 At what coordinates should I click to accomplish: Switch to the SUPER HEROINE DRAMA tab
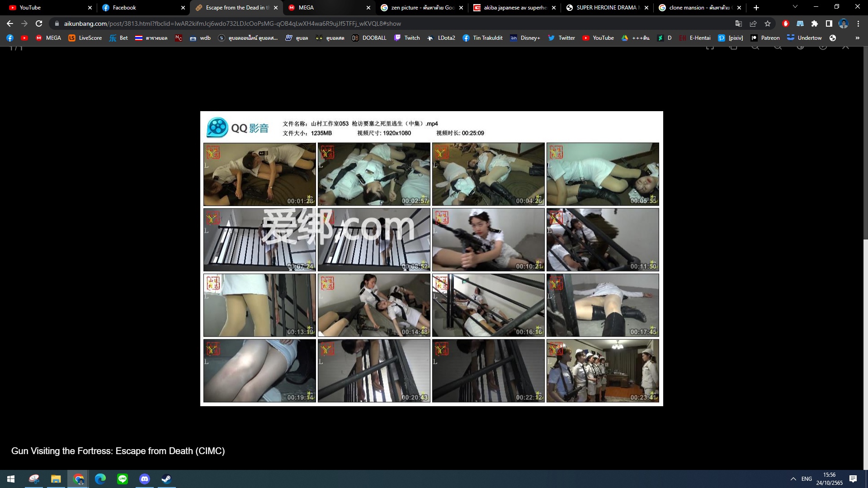[606, 8]
